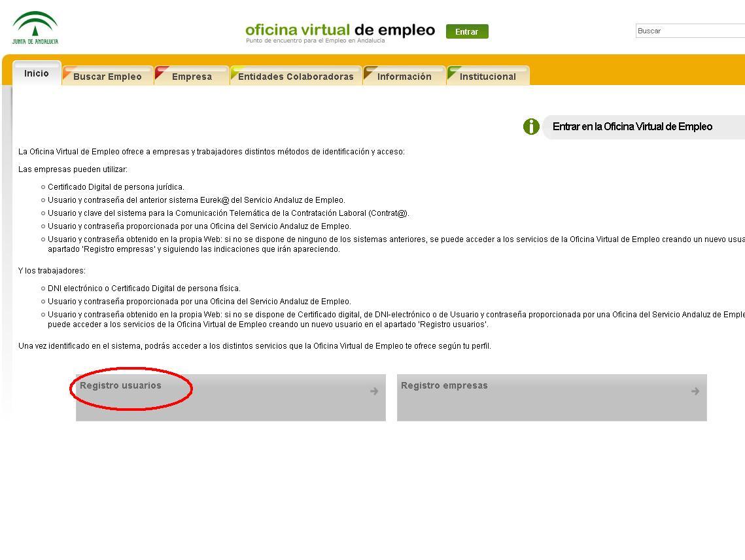Open the Institucional tab
Screen dimensions: 745x560
487,76
